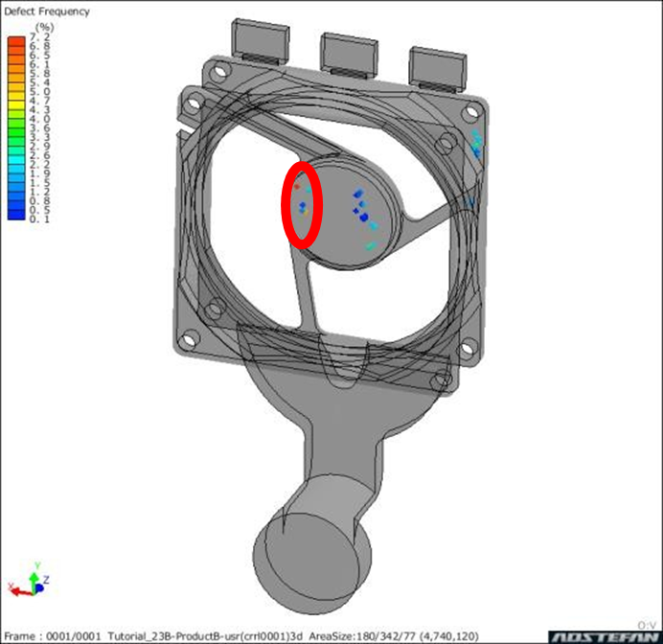Click the '(%)' unit label

pyautogui.click(x=44, y=28)
